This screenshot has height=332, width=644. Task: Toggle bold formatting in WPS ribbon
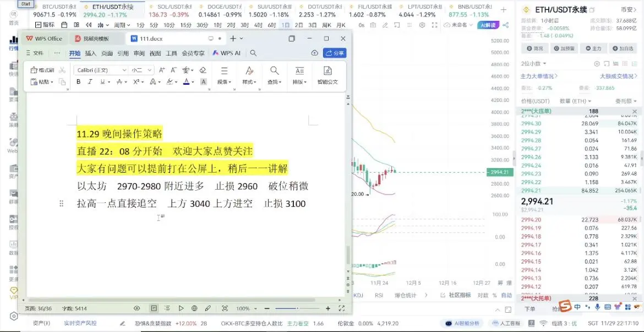click(x=79, y=82)
